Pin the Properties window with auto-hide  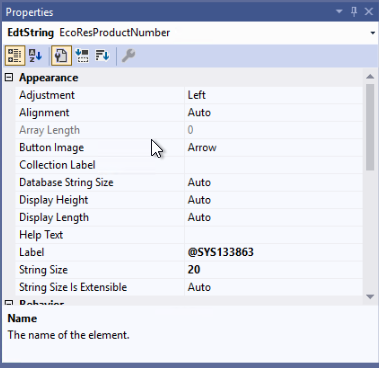click(x=354, y=12)
